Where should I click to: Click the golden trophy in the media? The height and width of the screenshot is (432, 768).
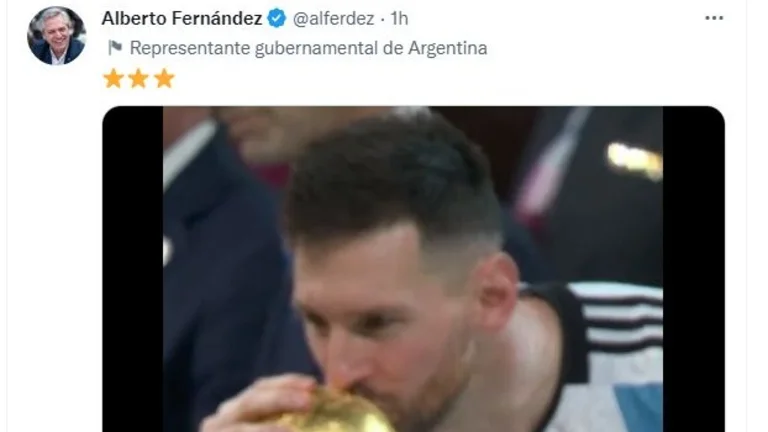click(338, 411)
